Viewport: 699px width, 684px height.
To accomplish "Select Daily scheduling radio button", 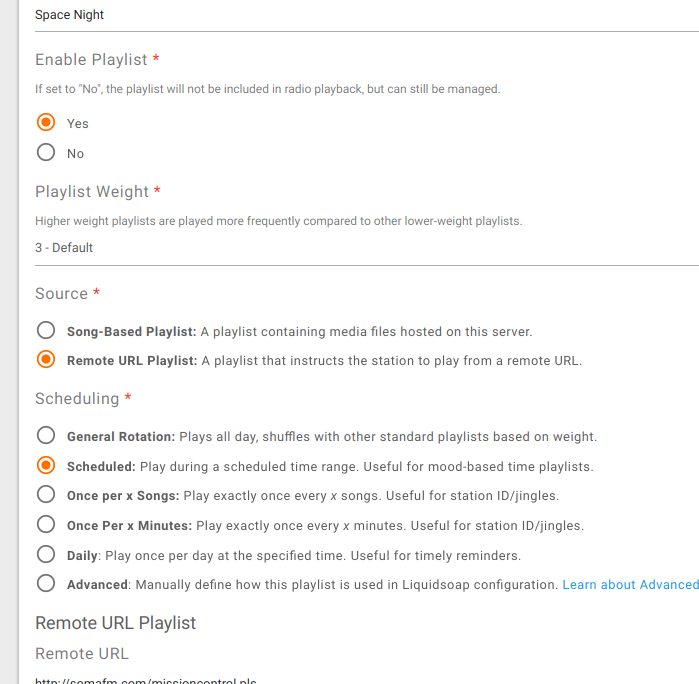I will [46, 555].
